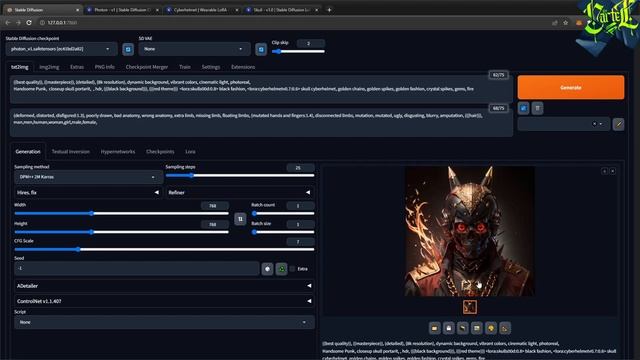
Task: Open the SD VAE dropdown
Action: click(194, 49)
